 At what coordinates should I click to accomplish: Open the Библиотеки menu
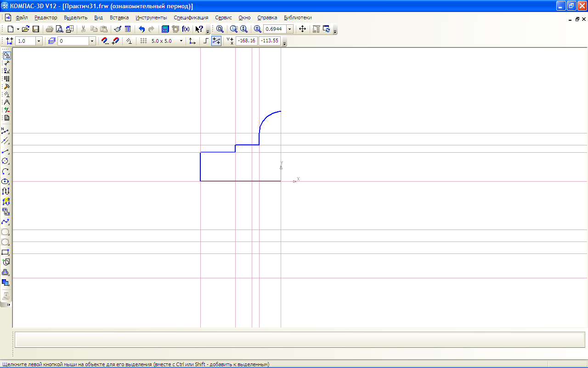click(298, 17)
